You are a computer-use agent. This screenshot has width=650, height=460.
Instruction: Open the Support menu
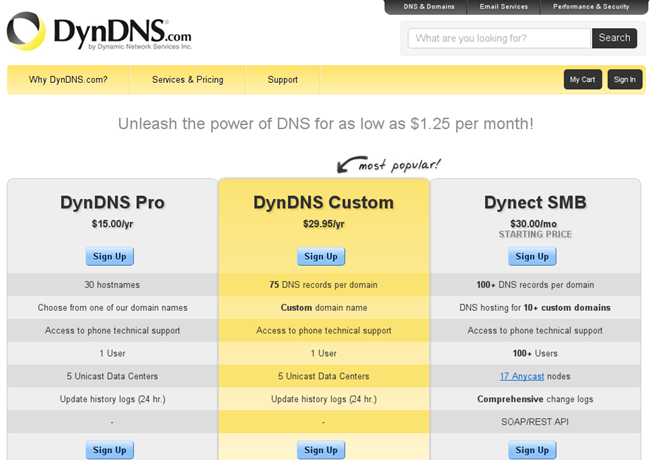[x=283, y=80]
